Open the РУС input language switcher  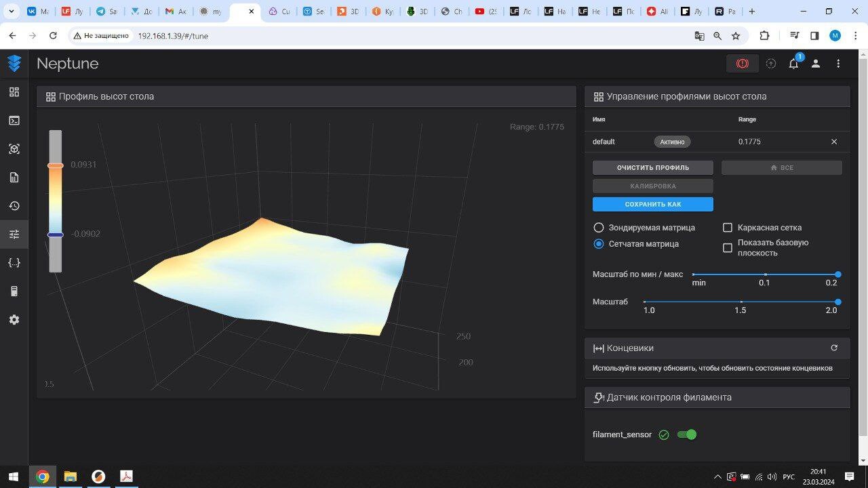coord(789,477)
